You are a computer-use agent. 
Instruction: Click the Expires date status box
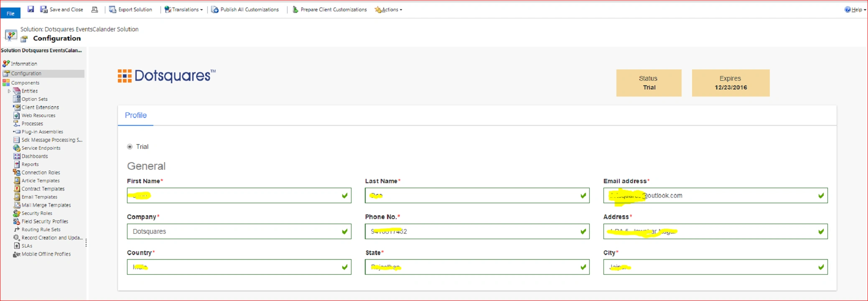(x=731, y=83)
